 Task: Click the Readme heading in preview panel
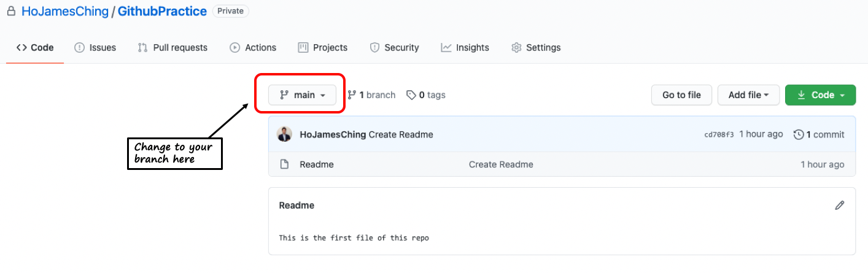(296, 206)
